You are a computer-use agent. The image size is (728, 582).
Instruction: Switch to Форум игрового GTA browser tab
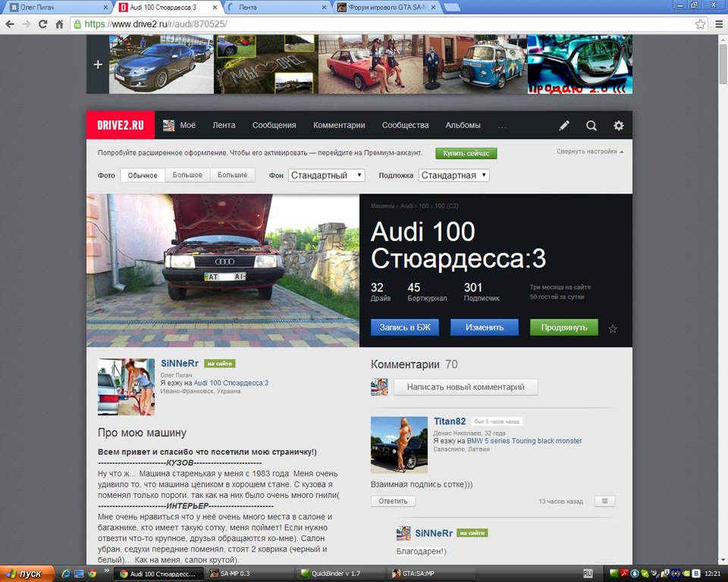[387, 8]
